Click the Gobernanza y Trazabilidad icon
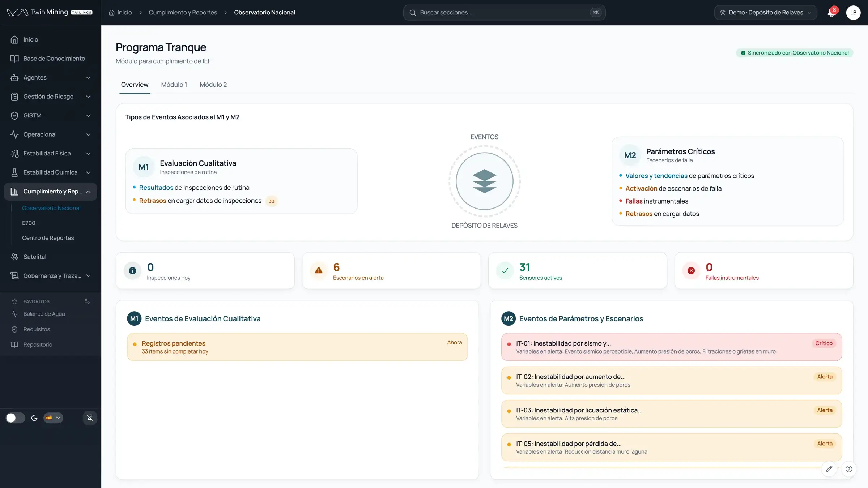 point(14,276)
